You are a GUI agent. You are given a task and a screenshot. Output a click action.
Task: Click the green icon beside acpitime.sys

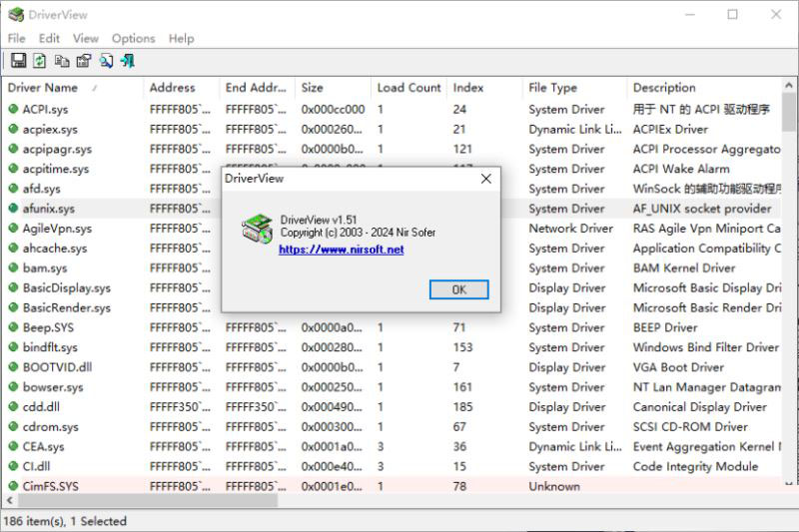click(x=13, y=168)
